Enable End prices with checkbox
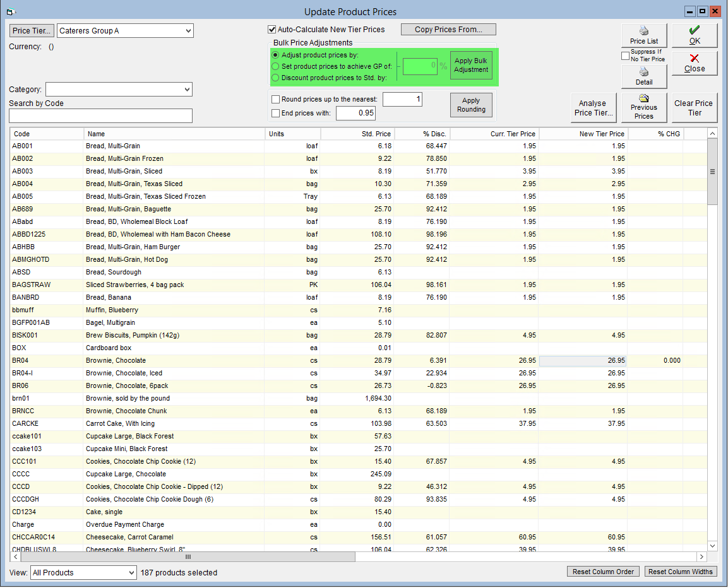This screenshot has width=728, height=588. (276, 113)
